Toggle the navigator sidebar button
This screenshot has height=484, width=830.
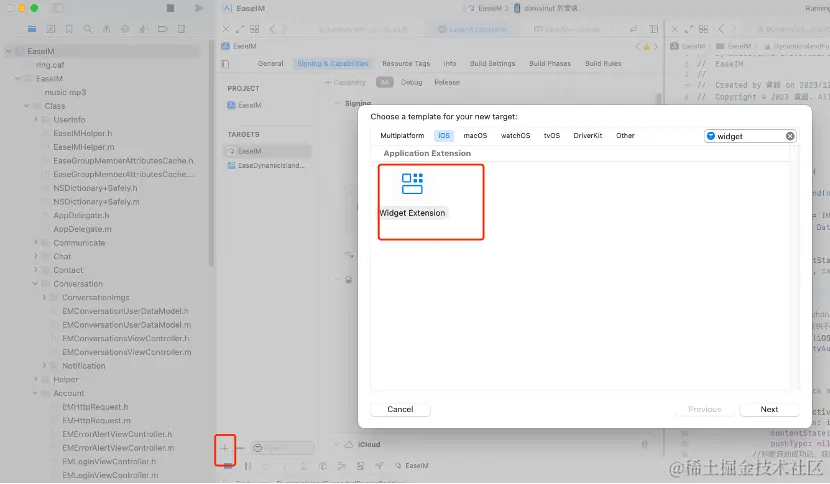click(58, 8)
